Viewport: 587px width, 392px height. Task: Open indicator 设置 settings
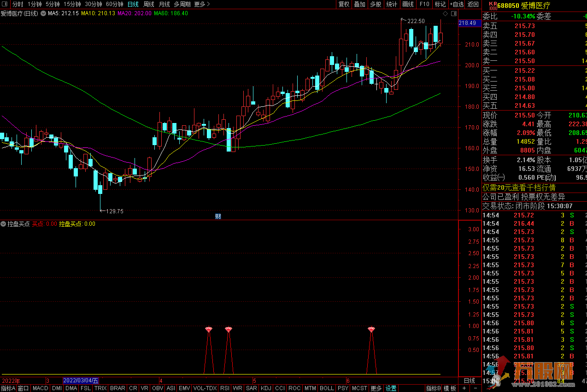point(391,388)
